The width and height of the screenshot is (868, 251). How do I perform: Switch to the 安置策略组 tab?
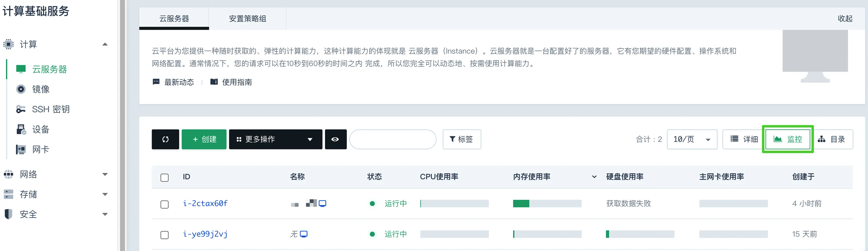click(248, 18)
